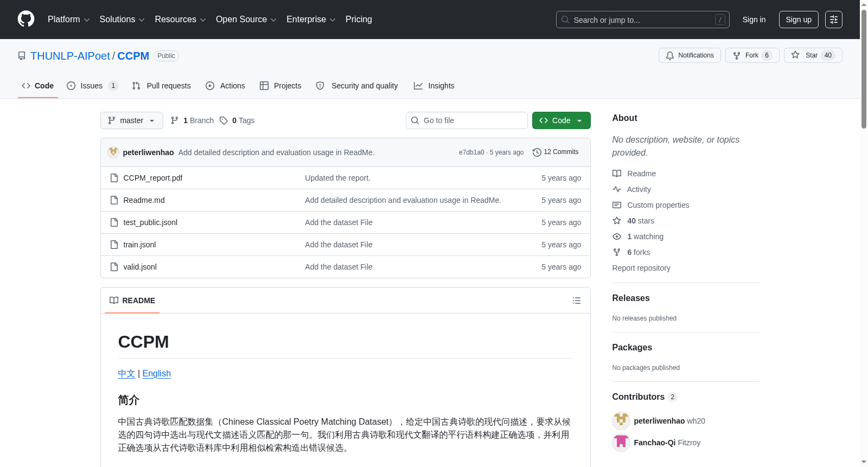Click the Readme book icon in About
Screen dimensions: 868x467
coord(617,174)
